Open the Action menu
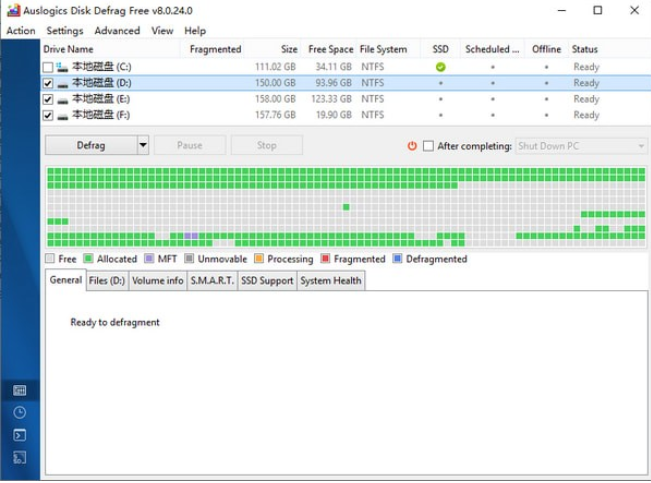The height and width of the screenshot is (483, 651). [x=21, y=31]
